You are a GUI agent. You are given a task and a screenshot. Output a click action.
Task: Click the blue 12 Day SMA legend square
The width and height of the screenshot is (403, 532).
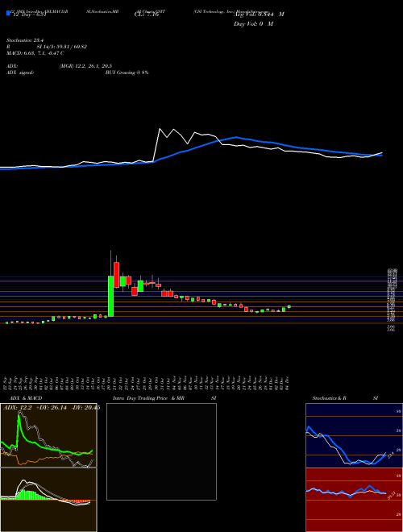pyautogui.click(x=9, y=14)
